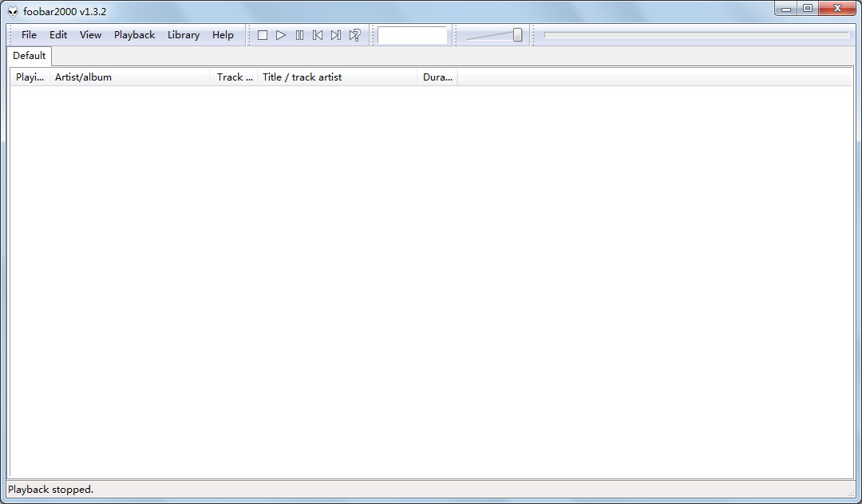862x504 pixels.
Task: Open the File menu
Action: [30, 34]
